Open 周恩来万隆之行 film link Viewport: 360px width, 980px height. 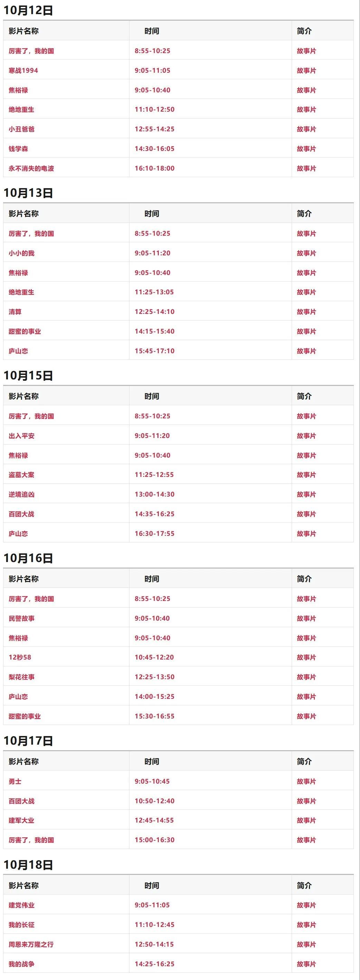(x=31, y=944)
